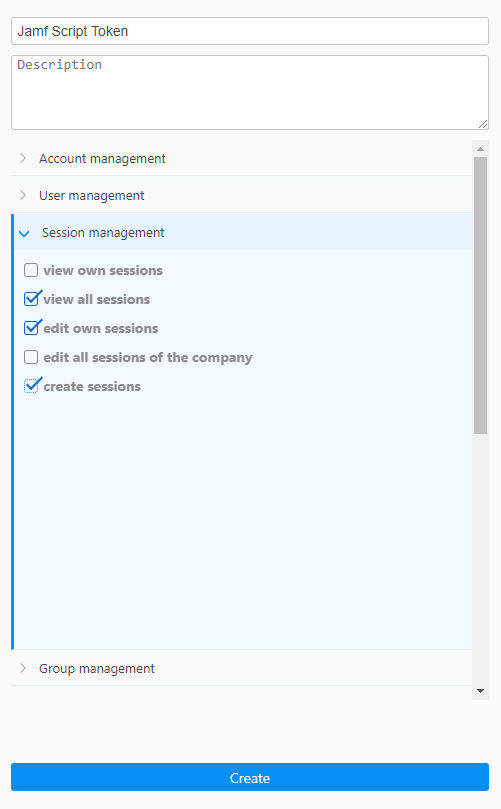Screen dimensions: 501x809
Task: Uncheck edit own sessions
Action: click(31, 328)
